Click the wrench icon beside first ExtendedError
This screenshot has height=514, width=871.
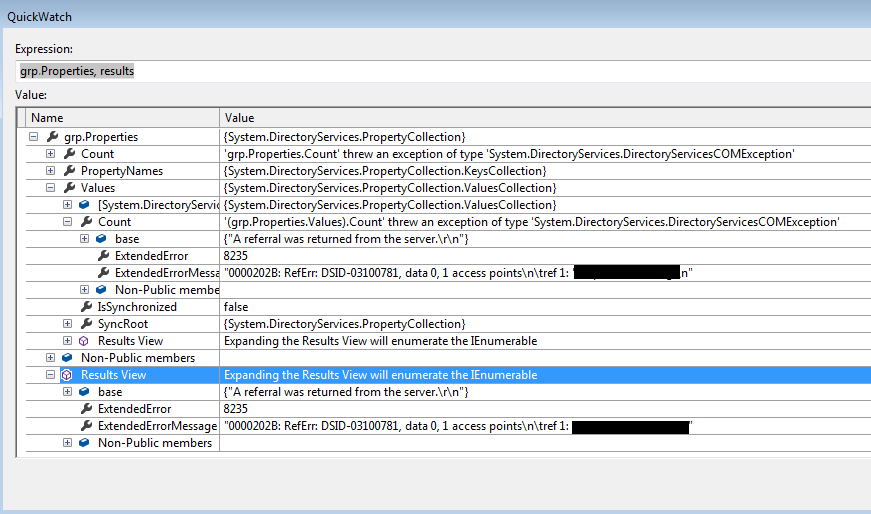tap(103, 256)
